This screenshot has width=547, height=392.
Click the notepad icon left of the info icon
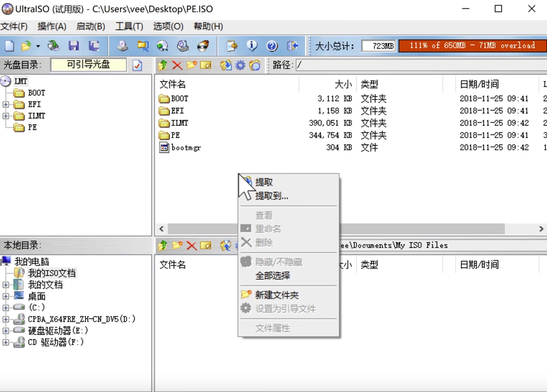click(x=231, y=45)
